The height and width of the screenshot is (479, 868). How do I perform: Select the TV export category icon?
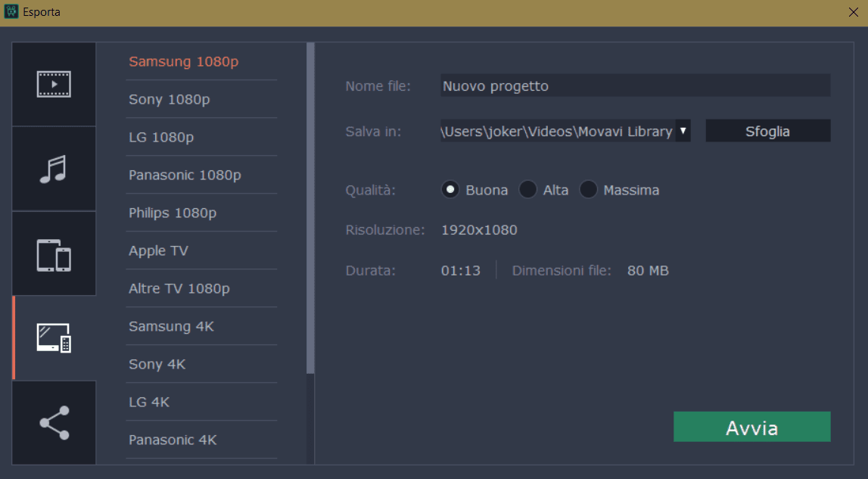(x=54, y=337)
